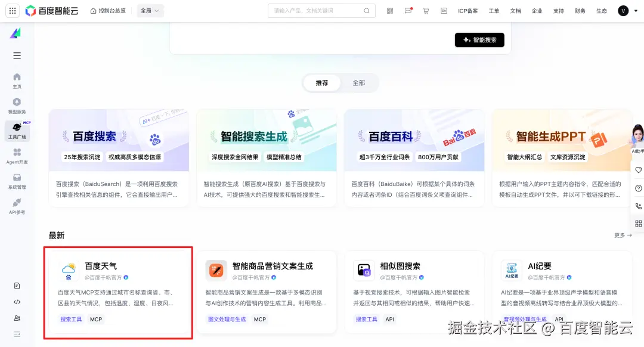Click the AI纪要 card icon
The height and width of the screenshot is (347, 644).
tap(512, 270)
